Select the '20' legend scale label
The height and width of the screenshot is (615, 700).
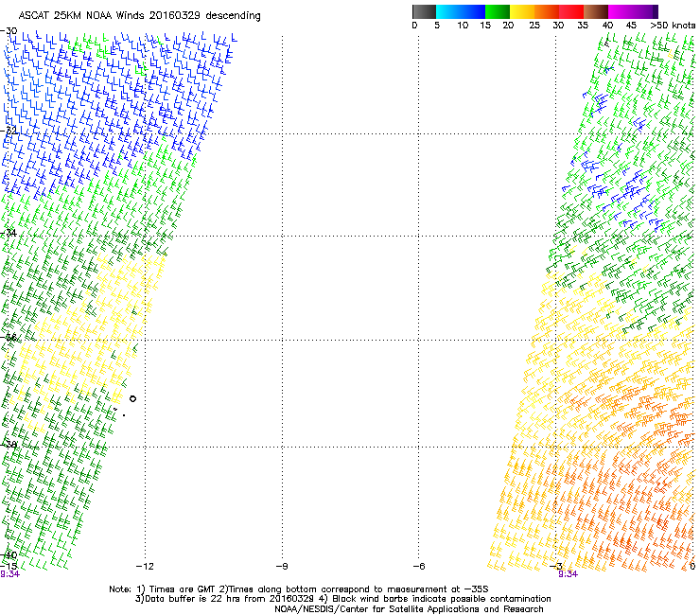(x=508, y=26)
